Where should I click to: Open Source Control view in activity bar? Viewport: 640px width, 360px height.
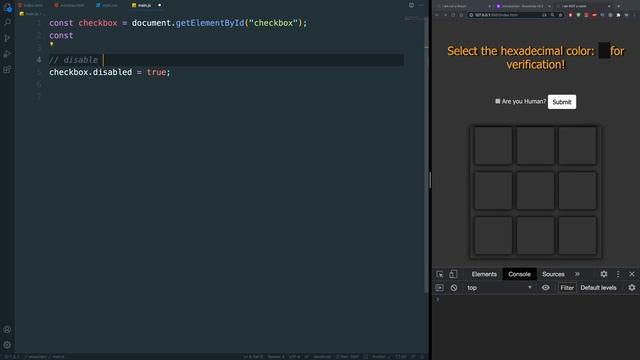7,38
